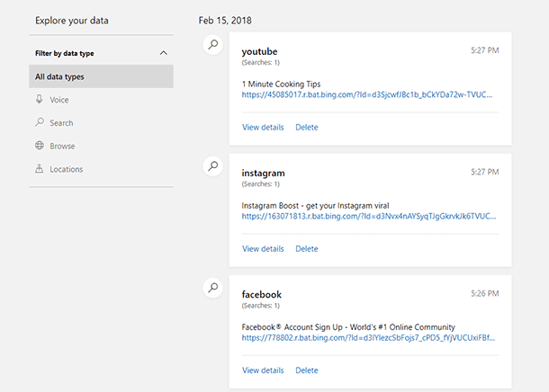
Task: Click '(Searches: 1)' under facebook
Action: [x=261, y=306]
